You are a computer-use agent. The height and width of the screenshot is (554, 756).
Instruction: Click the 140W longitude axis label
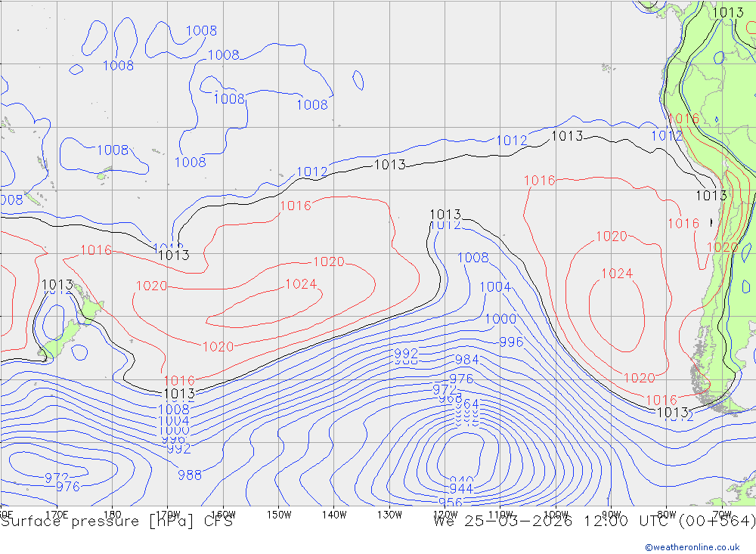click(x=334, y=515)
